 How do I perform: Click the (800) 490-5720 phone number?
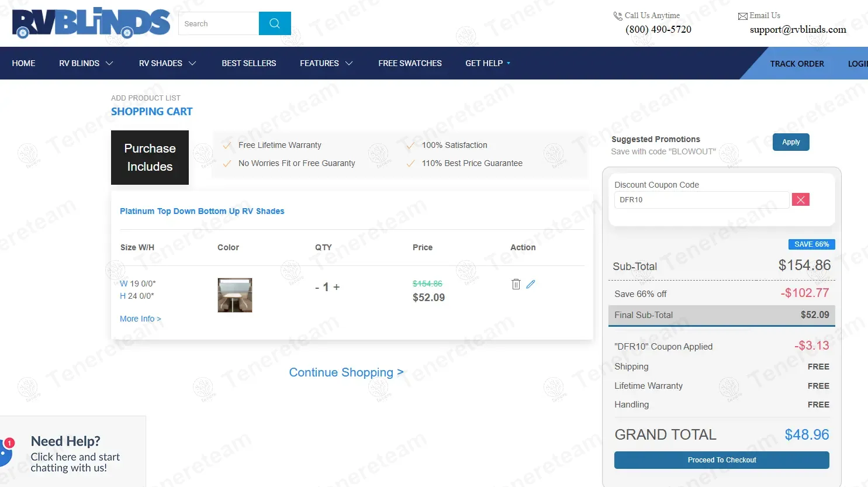658,29
